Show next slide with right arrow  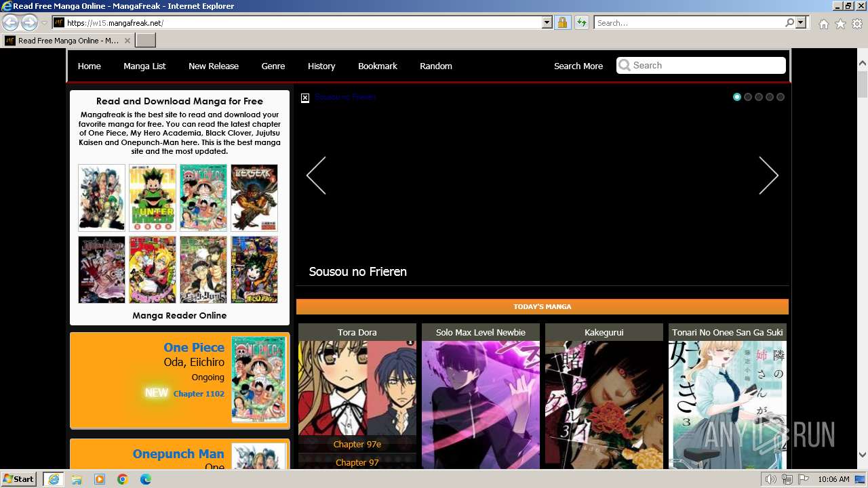pos(768,176)
